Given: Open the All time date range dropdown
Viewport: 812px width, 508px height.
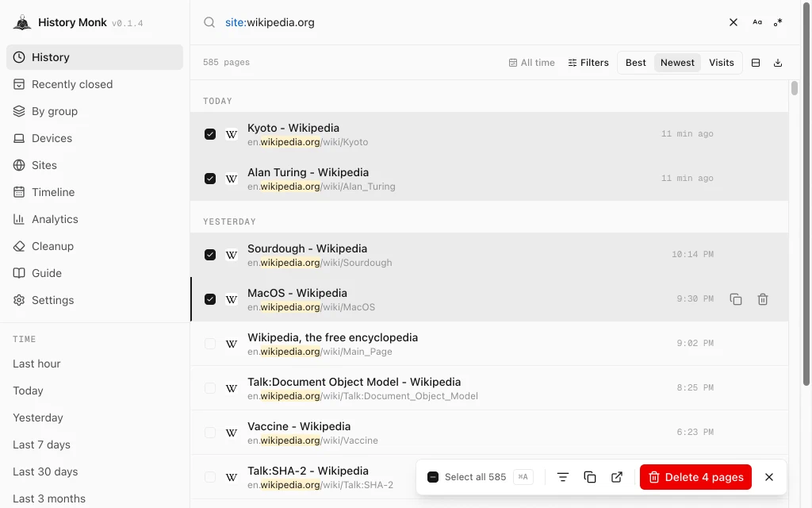Looking at the screenshot, I should [x=532, y=63].
